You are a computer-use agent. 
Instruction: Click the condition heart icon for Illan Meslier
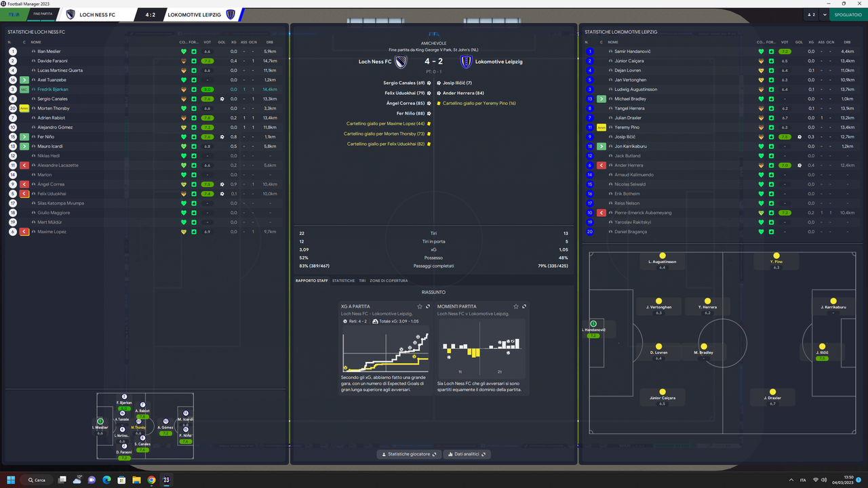pos(183,52)
